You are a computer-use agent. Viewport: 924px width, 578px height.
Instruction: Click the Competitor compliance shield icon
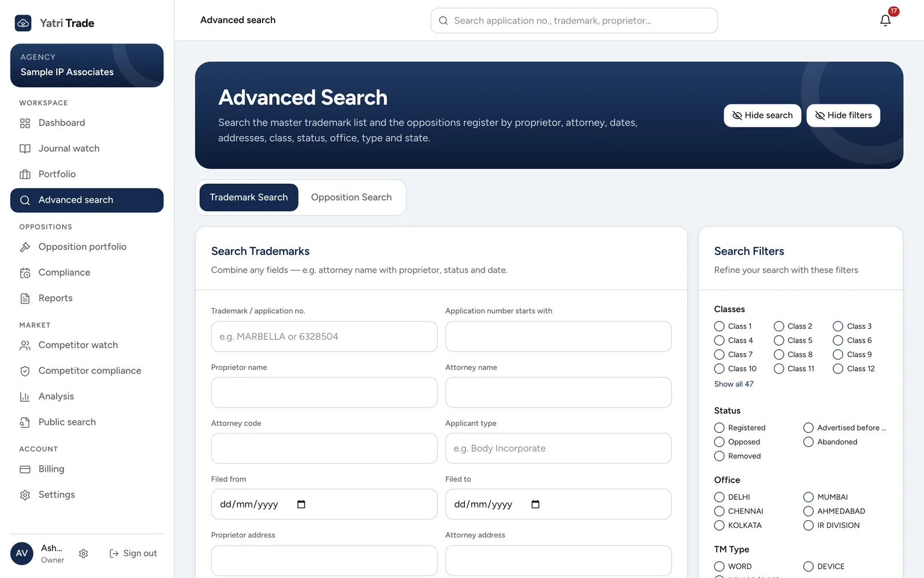click(25, 371)
